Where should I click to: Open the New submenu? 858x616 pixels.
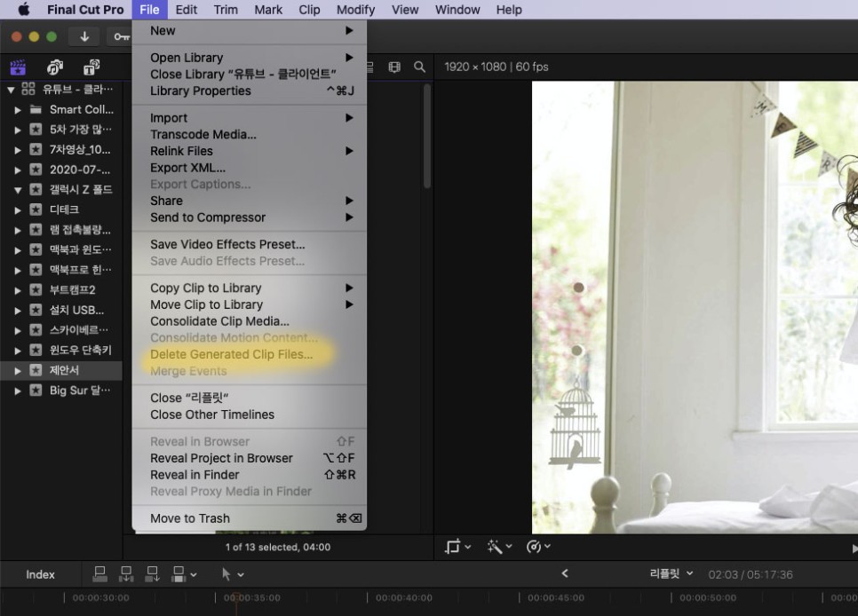(249, 31)
